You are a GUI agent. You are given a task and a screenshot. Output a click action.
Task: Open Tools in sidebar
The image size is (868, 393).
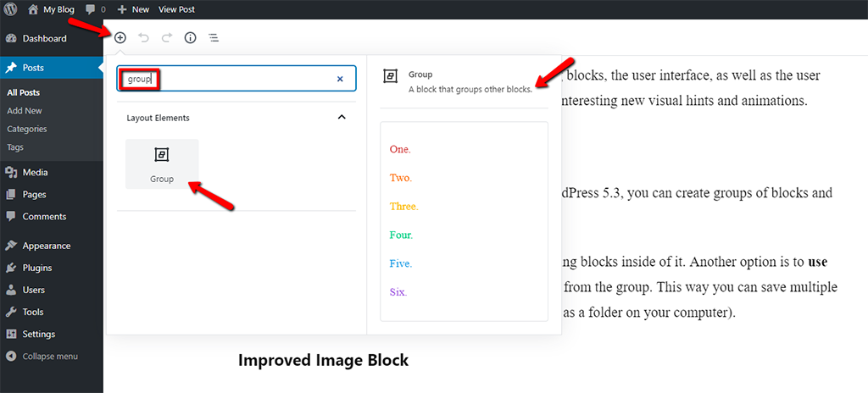click(52, 313)
